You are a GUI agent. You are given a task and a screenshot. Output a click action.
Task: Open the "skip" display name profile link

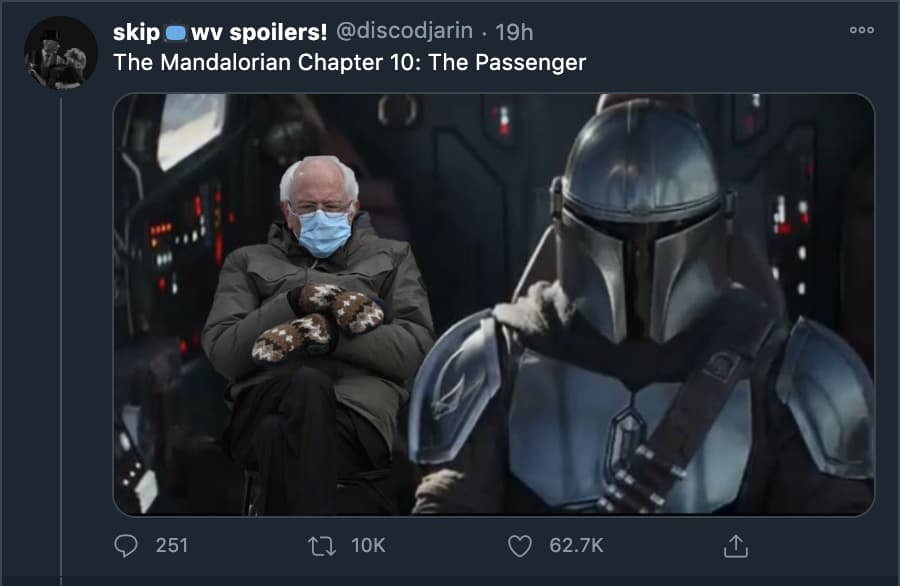(136, 33)
